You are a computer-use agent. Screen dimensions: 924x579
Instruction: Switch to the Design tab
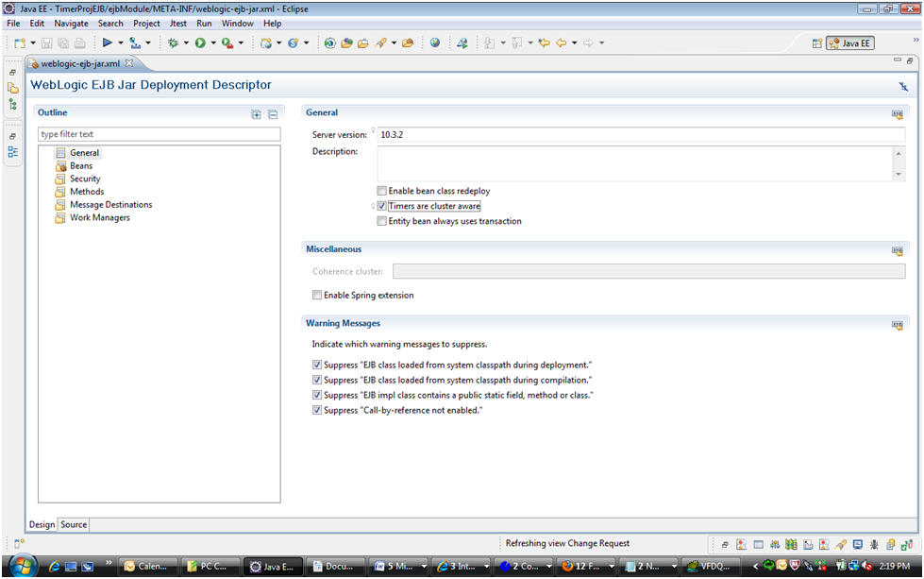[42, 525]
